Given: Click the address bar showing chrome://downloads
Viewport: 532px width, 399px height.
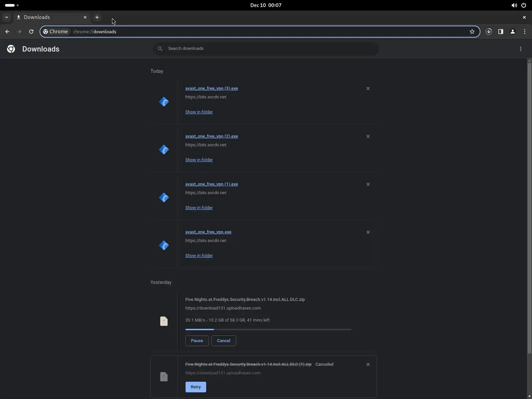Looking at the screenshot, I should (x=260, y=32).
